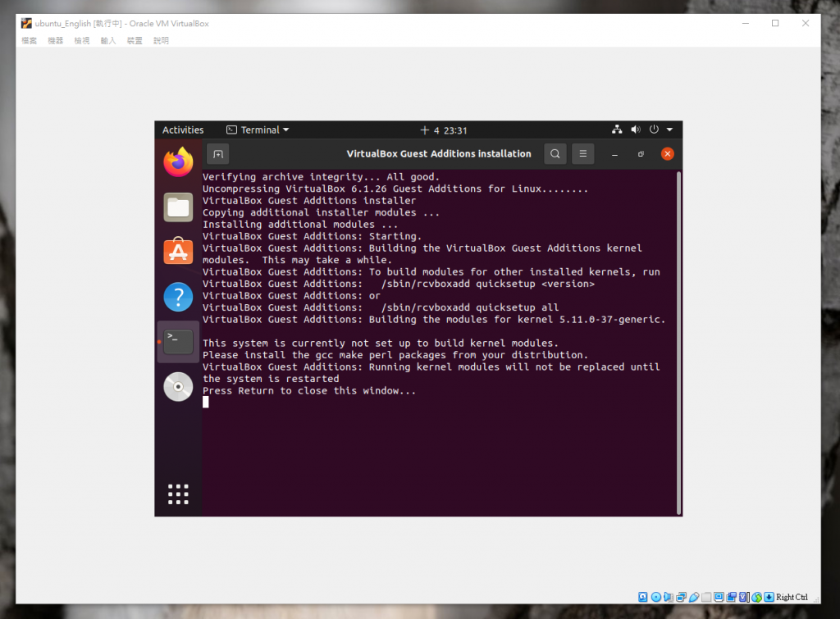Click the volume icon in Ubuntu top bar
The height and width of the screenshot is (619, 840).
636,130
